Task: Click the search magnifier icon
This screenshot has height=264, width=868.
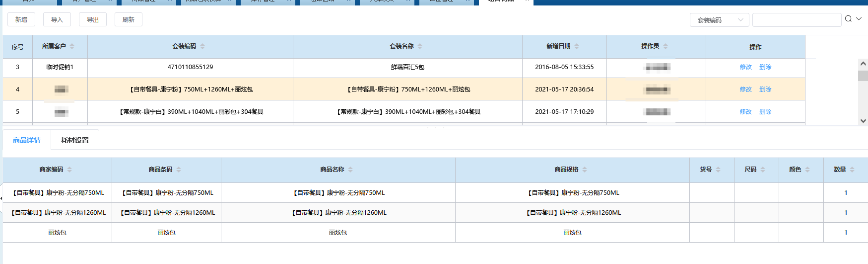Action: 848,19
